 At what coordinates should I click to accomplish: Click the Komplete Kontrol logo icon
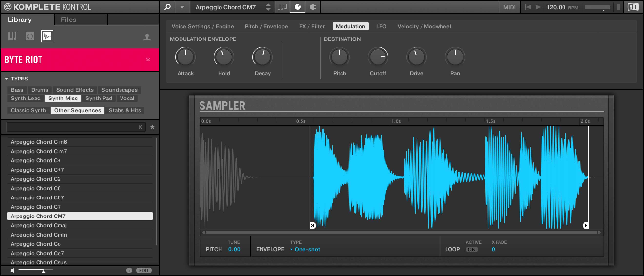click(8, 7)
